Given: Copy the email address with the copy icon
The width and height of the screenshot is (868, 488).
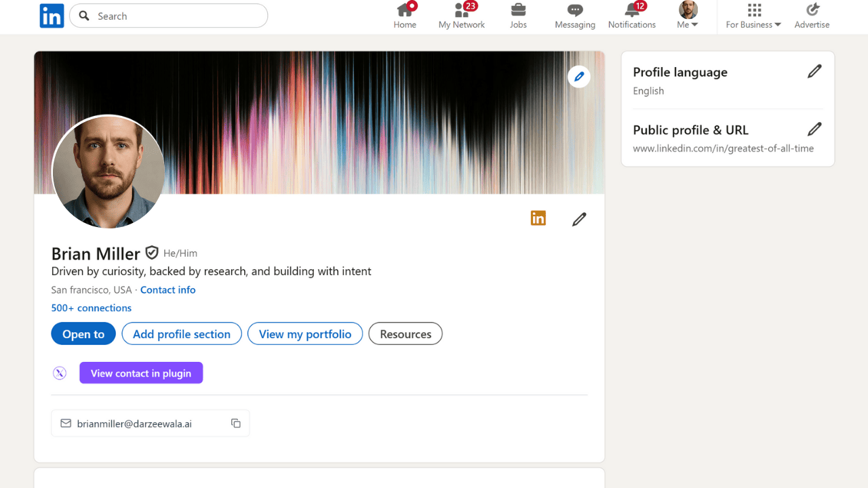Looking at the screenshot, I should tap(235, 422).
